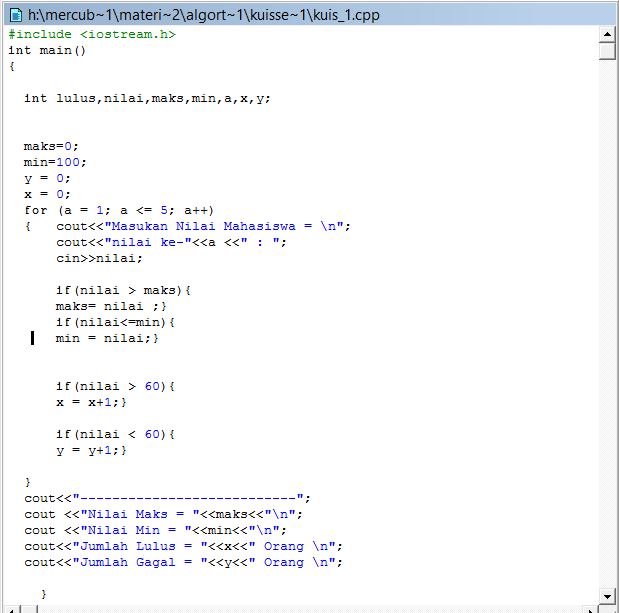Viewport: 619px width, 613px height.
Task: Click the line '#include <iostream.h>'
Action: click(x=92, y=34)
